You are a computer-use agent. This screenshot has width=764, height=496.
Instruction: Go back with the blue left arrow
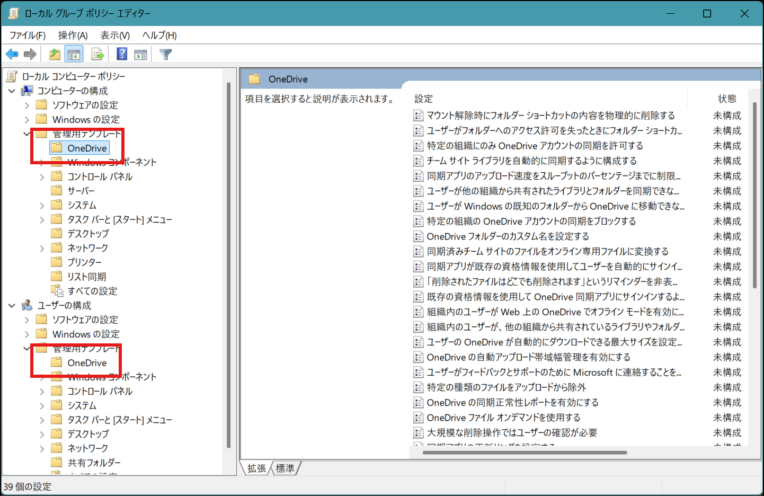12,54
